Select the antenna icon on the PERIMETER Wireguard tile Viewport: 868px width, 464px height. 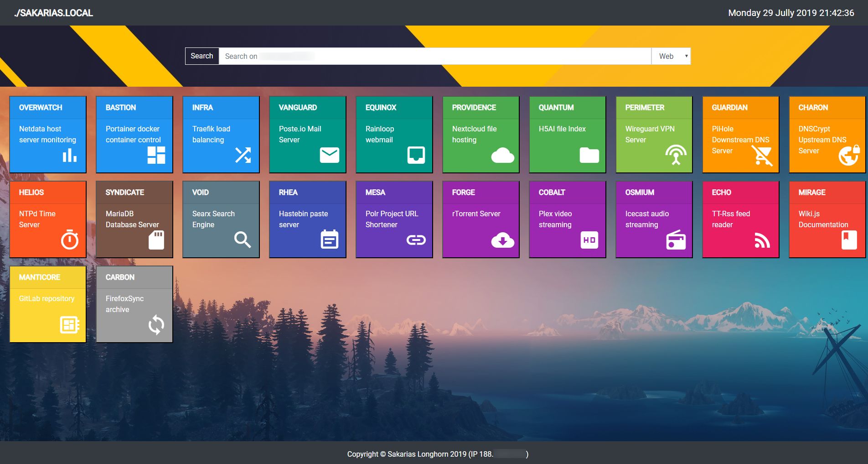pyautogui.click(x=676, y=155)
